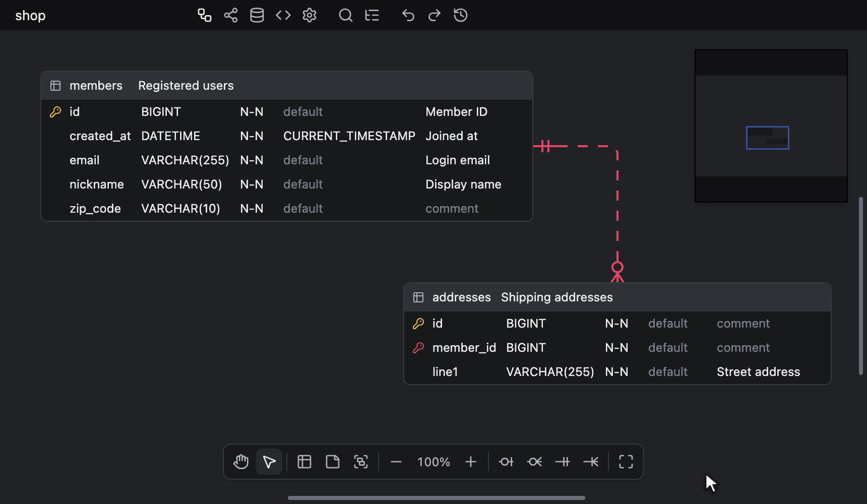Zoom in with the plus button
Image resolution: width=867 pixels, height=504 pixels.
(471, 462)
